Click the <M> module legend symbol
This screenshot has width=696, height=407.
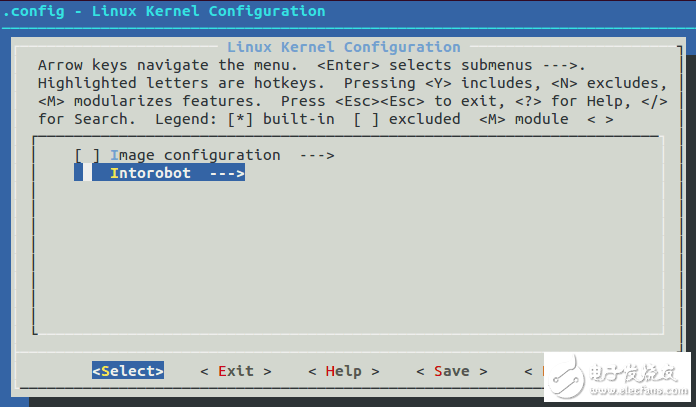coord(491,119)
